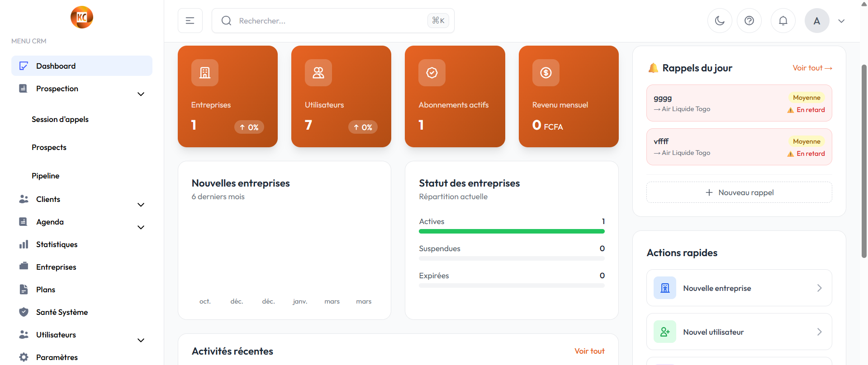Screen dimensions: 868x365
Task: Click the warning icon on gggg reminder
Action: click(791, 110)
